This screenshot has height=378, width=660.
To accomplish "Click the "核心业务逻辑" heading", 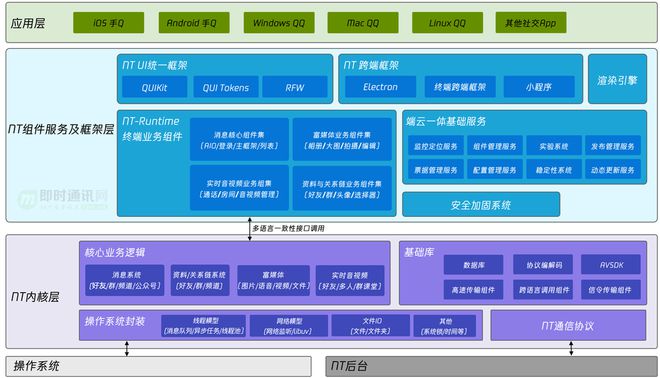I will [x=115, y=253].
